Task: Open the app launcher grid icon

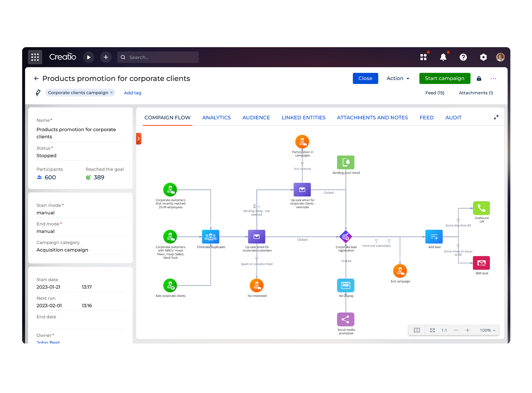Action: 35,57
